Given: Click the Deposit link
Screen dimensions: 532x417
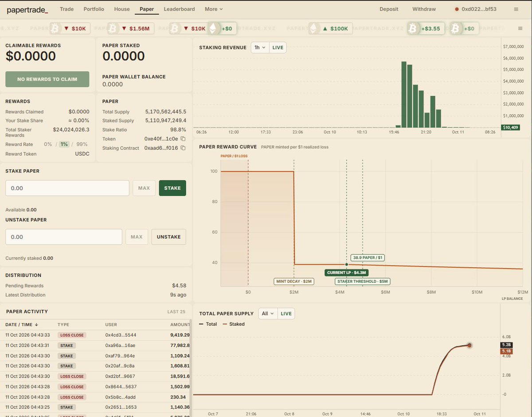Looking at the screenshot, I should 389,9.
